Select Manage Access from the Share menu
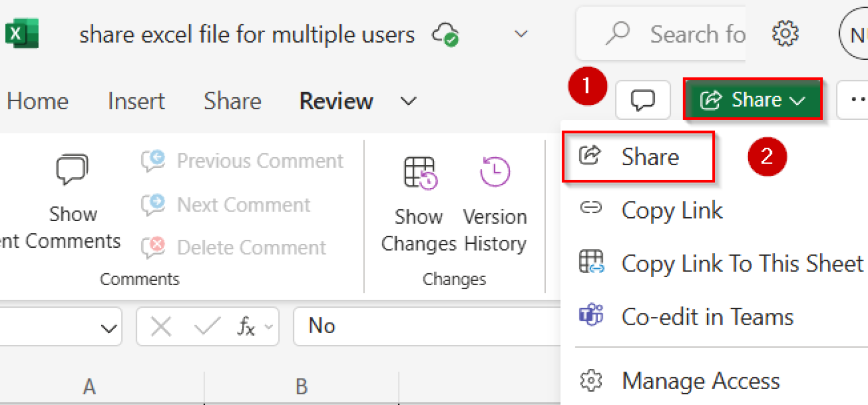This screenshot has height=405, width=868. [x=700, y=381]
